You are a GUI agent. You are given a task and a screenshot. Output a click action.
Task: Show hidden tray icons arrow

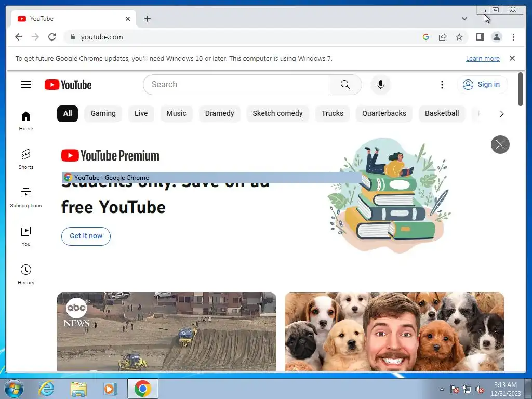[442, 389]
